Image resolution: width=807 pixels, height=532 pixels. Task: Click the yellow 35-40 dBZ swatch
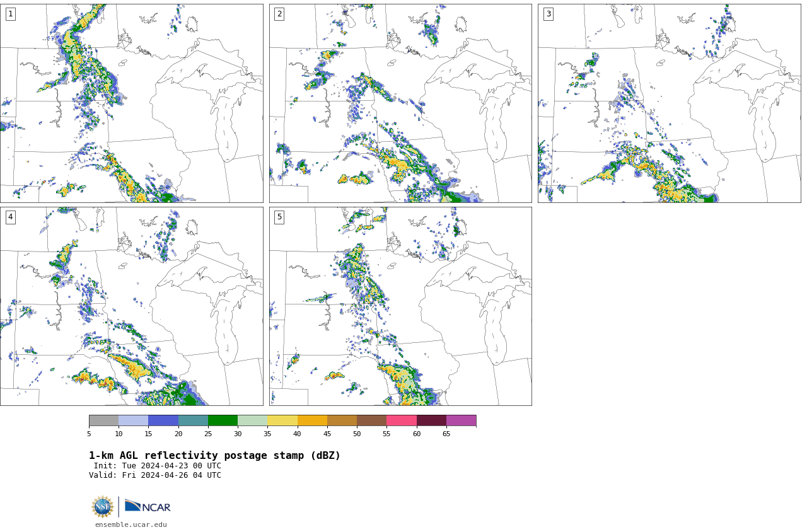pyautogui.click(x=282, y=420)
